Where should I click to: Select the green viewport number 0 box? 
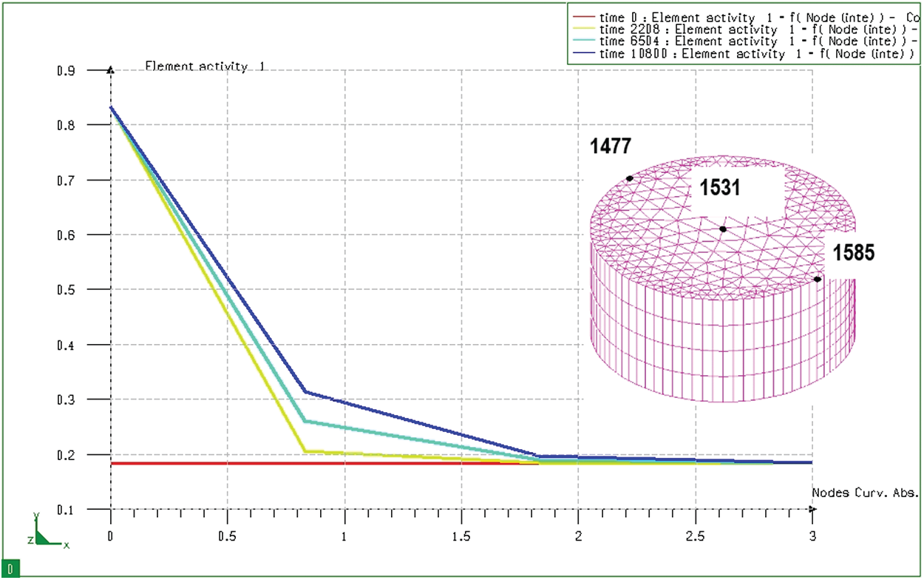(x=10, y=569)
